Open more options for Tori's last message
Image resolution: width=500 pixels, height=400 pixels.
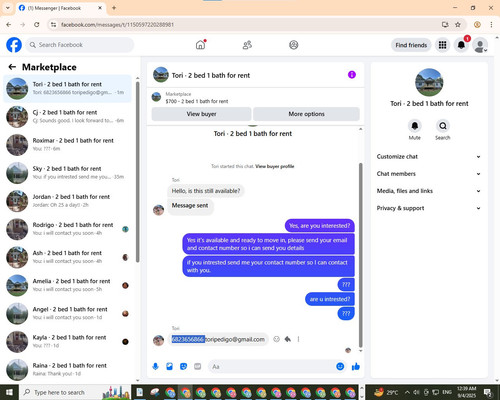[298, 339]
